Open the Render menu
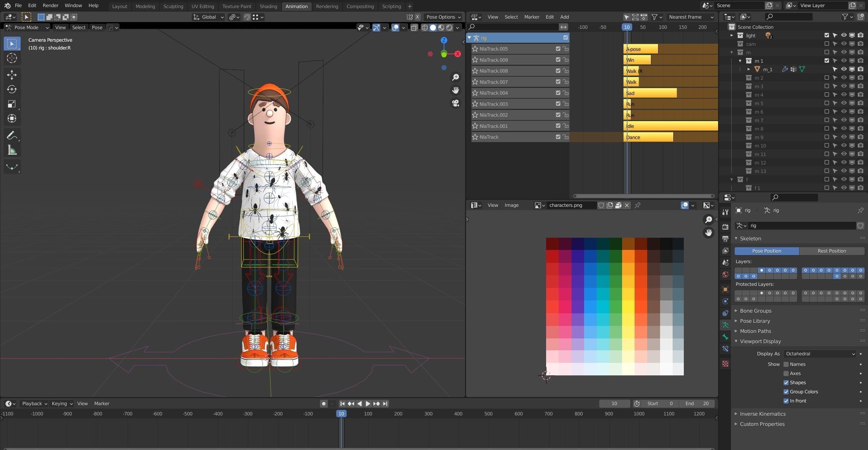Image resolution: width=868 pixels, height=450 pixels. (x=51, y=5)
